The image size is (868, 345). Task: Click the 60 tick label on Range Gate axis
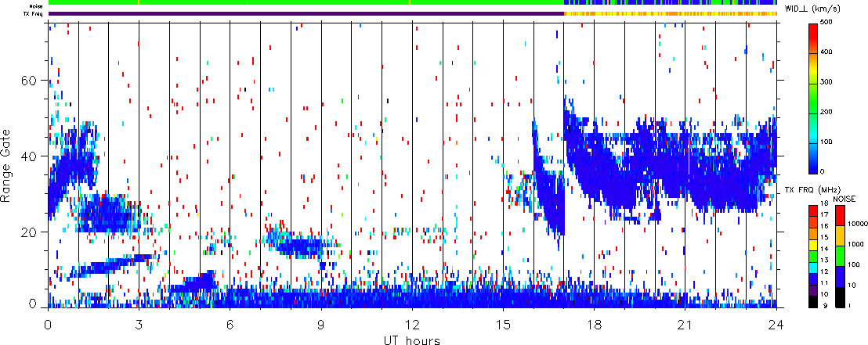click(x=31, y=81)
